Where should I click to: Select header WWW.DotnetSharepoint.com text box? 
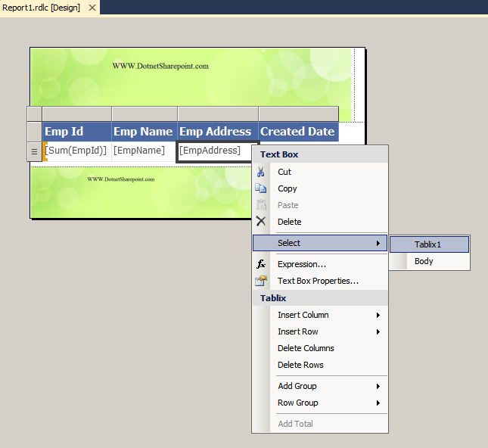pyautogui.click(x=160, y=66)
